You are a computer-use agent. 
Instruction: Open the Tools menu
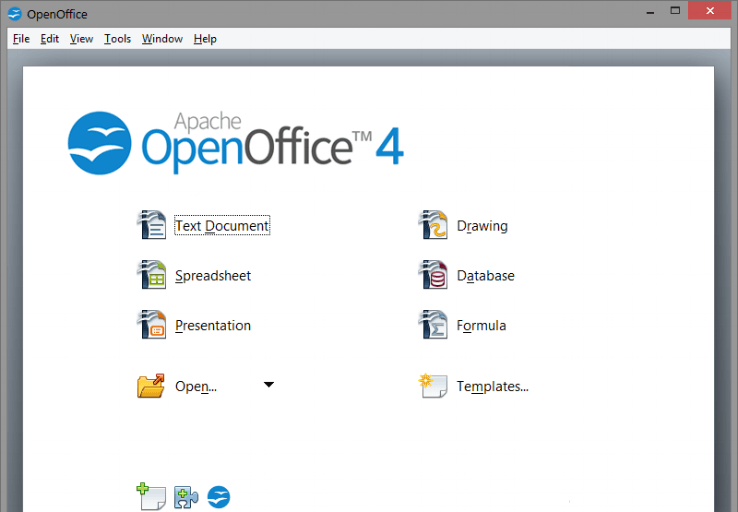pyautogui.click(x=117, y=39)
